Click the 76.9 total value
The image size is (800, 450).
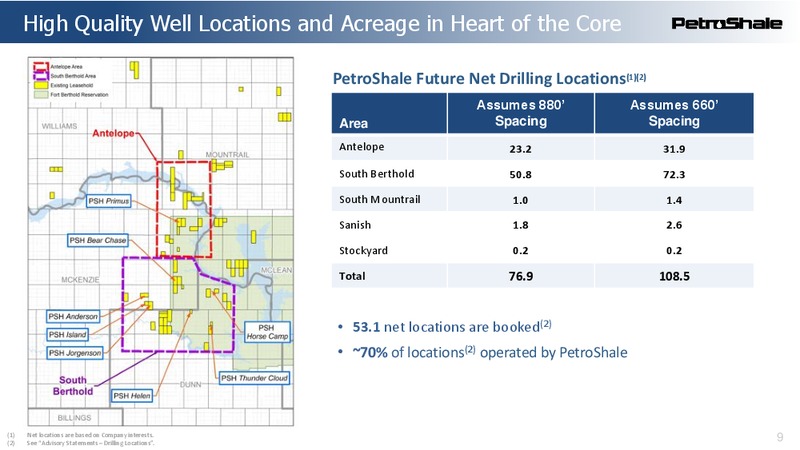tap(520, 276)
